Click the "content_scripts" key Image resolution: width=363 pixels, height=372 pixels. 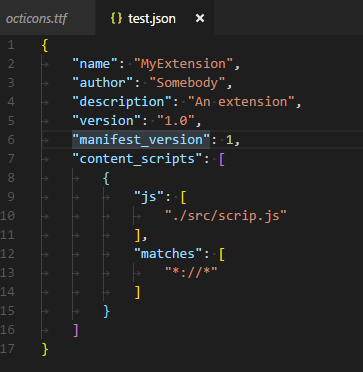coord(138,159)
